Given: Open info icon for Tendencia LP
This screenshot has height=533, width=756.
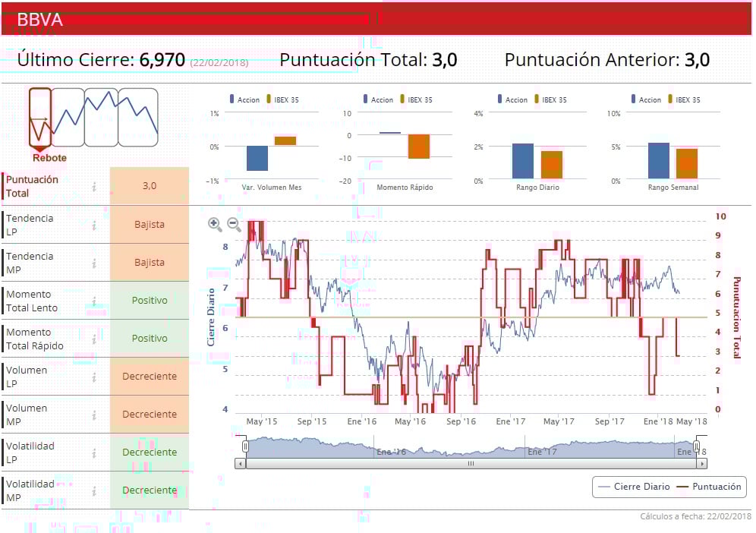Looking at the screenshot, I should click(94, 225).
